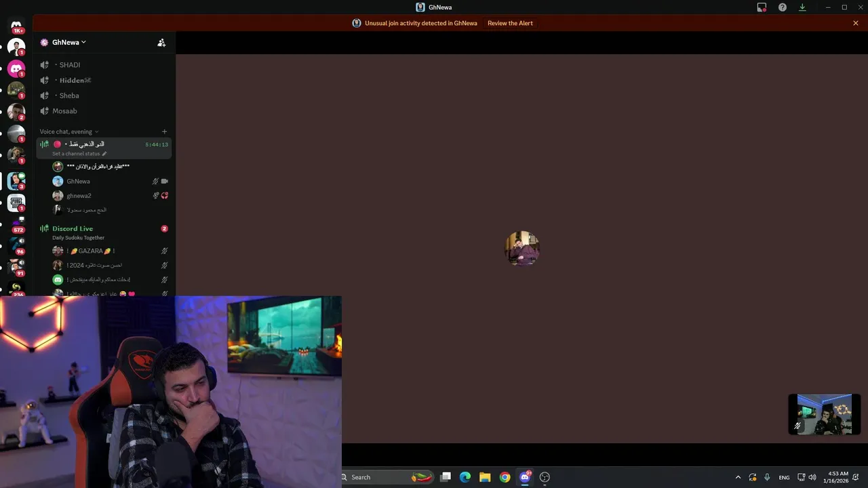Viewport: 868px width, 488px height.
Task: Click the camera icon beside GhNewa
Action: (x=165, y=181)
